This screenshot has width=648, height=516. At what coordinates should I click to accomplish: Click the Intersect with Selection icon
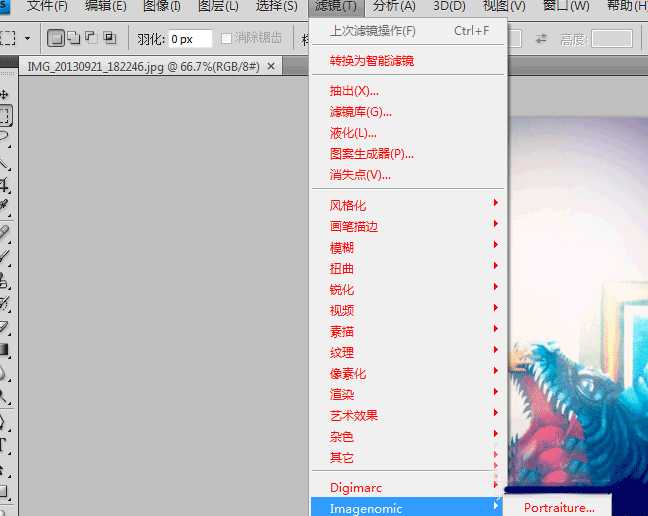point(109,39)
